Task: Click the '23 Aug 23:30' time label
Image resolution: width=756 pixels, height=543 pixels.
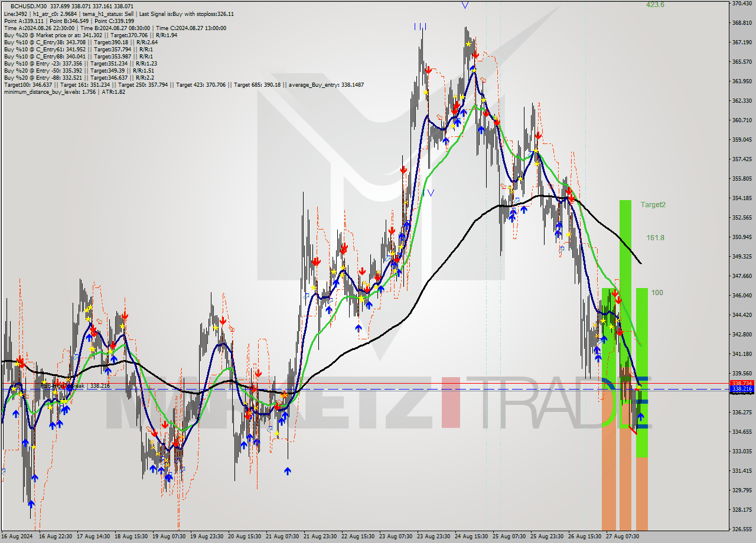Action: tap(434, 537)
